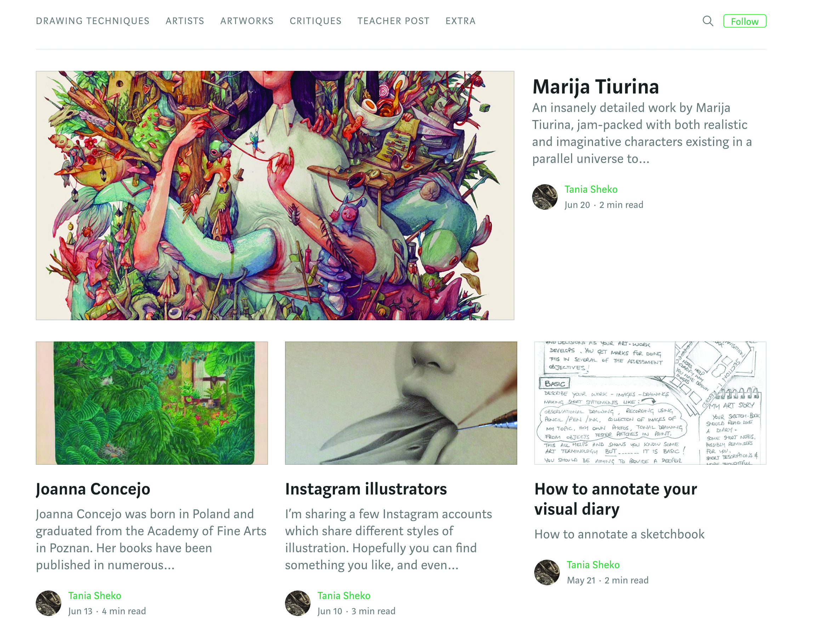Open Marija Tiurina featured artwork thumbnail
Image resolution: width=832 pixels, height=644 pixels.
(x=278, y=195)
